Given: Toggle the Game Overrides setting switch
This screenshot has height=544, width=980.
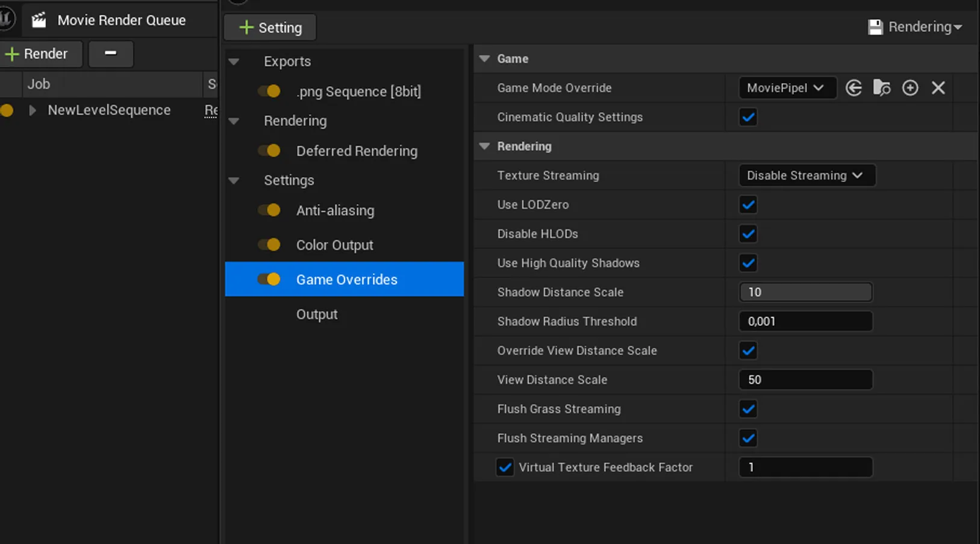Looking at the screenshot, I should tap(269, 279).
